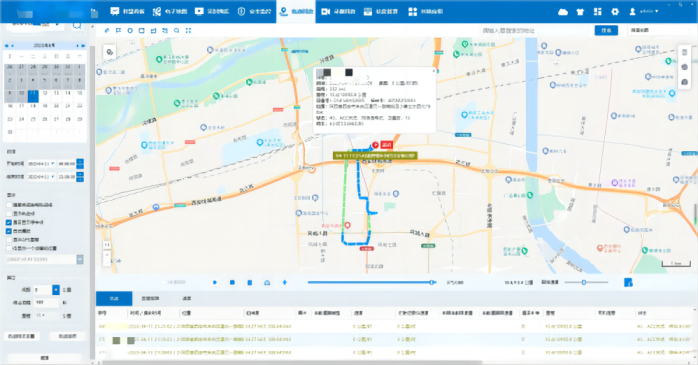Click the t-shirt skin icon in top bar
Image resolution: width=698 pixels, height=365 pixels.
[x=580, y=12]
